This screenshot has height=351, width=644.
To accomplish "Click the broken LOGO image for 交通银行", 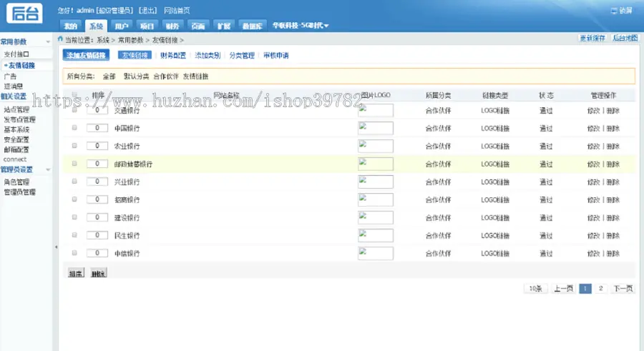I will (x=376, y=110).
